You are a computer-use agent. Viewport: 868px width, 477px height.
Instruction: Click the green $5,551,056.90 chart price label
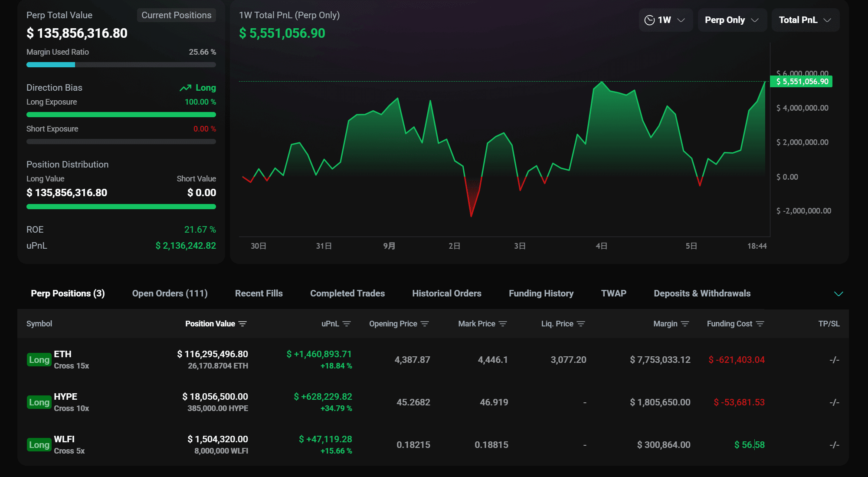[x=801, y=82]
